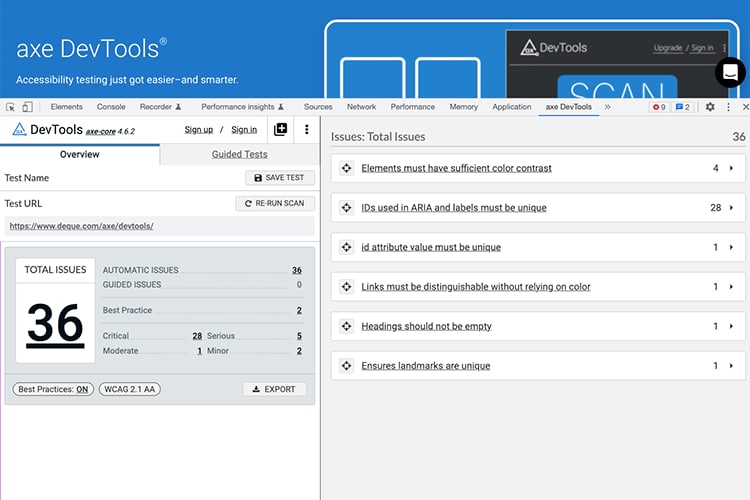
Task: Click the red errors count badge
Action: coord(659,107)
